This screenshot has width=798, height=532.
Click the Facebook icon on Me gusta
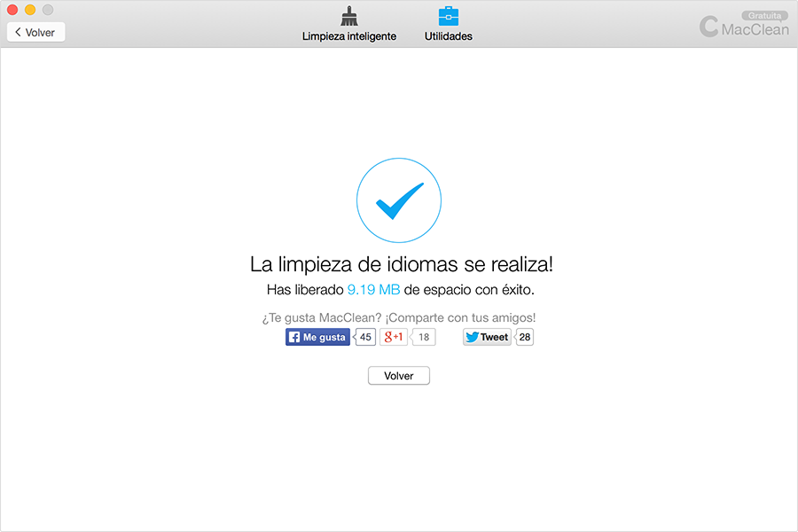click(294, 337)
